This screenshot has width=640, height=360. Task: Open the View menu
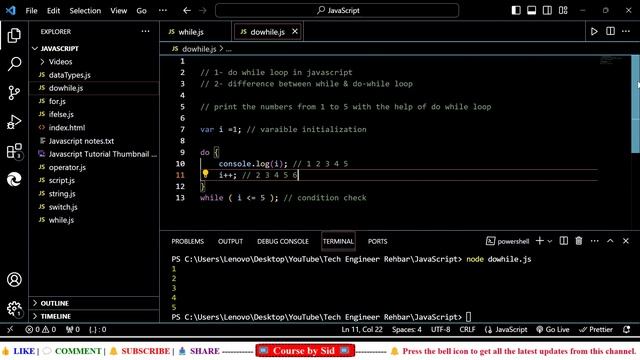pyautogui.click(x=118, y=11)
